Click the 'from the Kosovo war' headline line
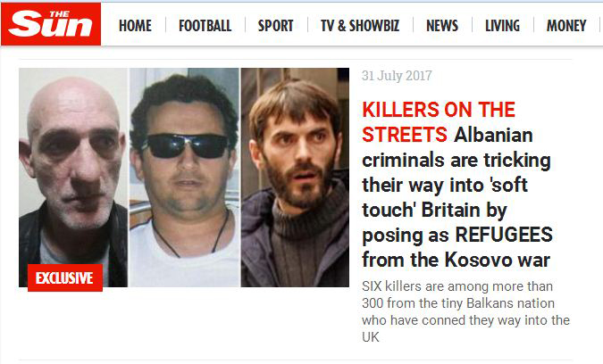Viewport: 603px width, 364px height. (456, 260)
